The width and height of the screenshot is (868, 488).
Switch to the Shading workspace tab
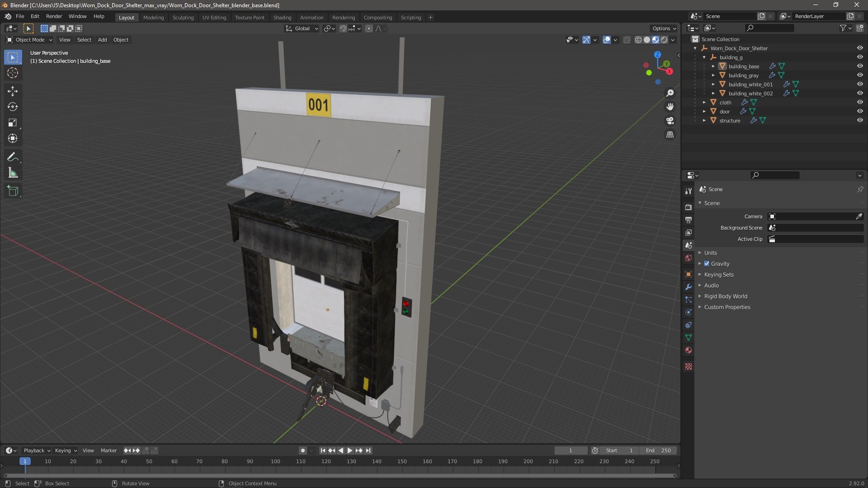click(x=282, y=18)
